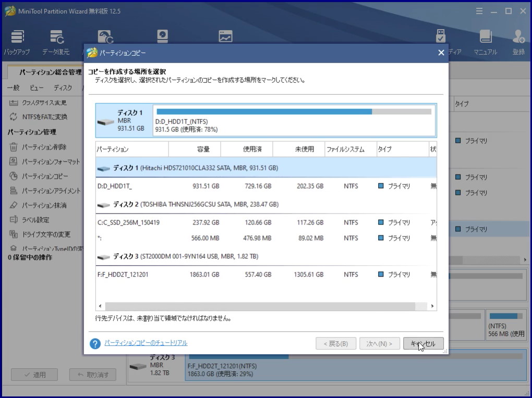Open the ビュー menu
Image resolution: width=532 pixels, height=398 pixels.
(x=37, y=88)
